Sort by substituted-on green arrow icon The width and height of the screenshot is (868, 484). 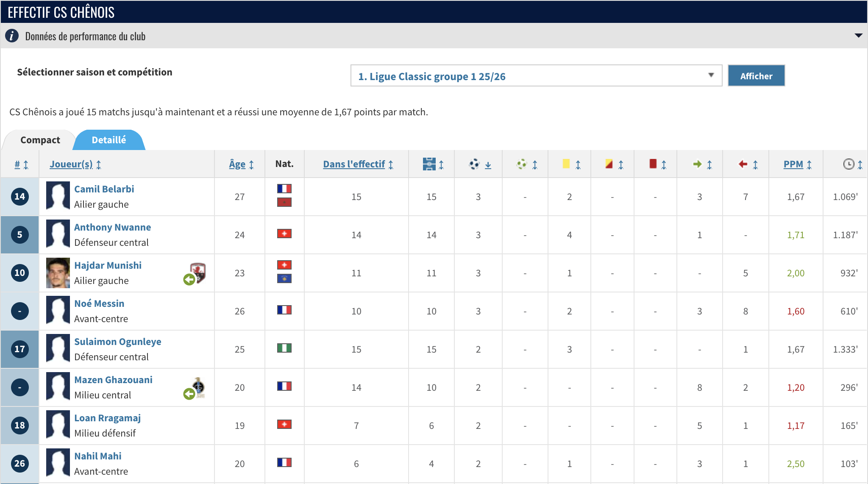698,164
